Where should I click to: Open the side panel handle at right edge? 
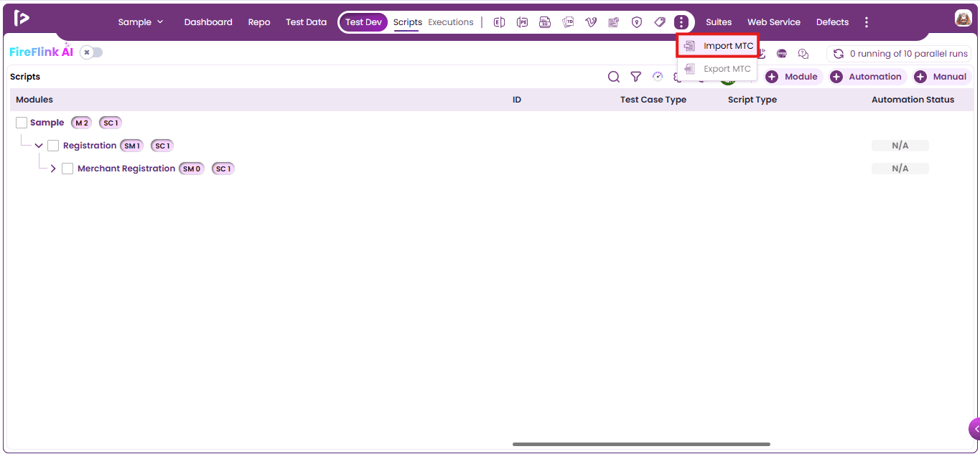tap(974, 429)
